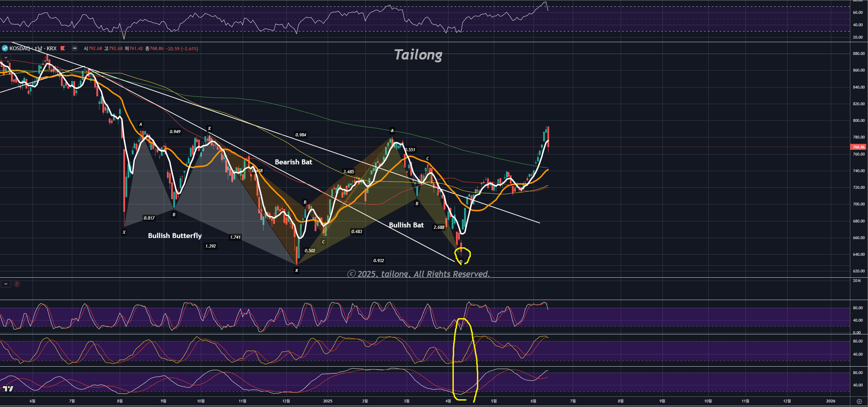Click the TradingView logo at bottom left
Viewport: 868px width, 407px height.
click(8, 389)
